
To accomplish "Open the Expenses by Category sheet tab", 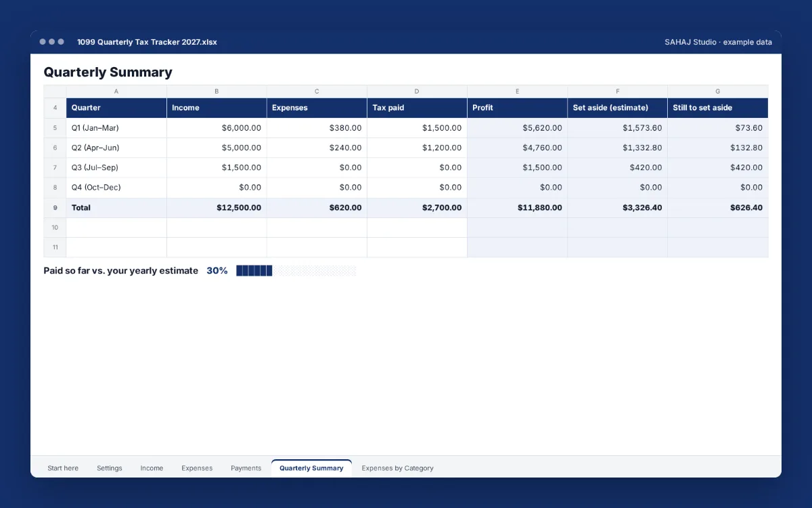I will tap(398, 468).
